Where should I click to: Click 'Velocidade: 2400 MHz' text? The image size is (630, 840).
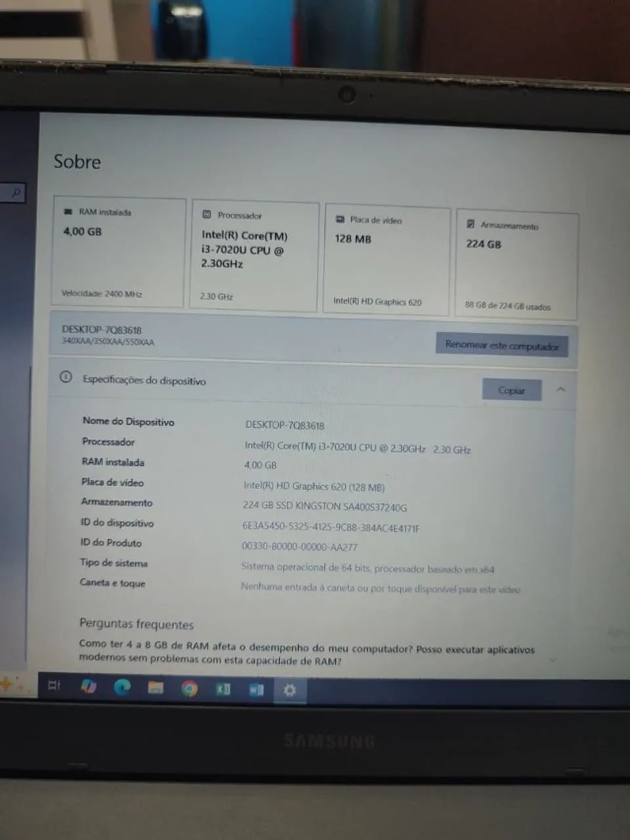coord(102,293)
